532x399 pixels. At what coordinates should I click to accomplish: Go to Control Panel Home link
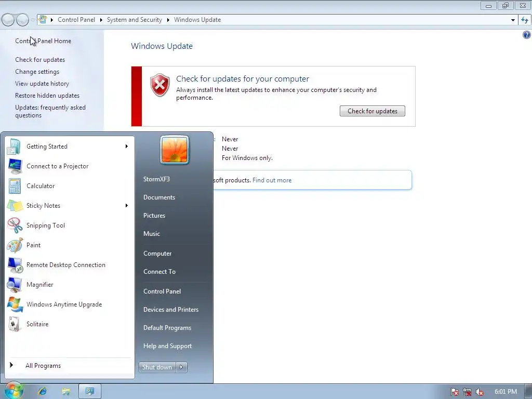click(43, 41)
